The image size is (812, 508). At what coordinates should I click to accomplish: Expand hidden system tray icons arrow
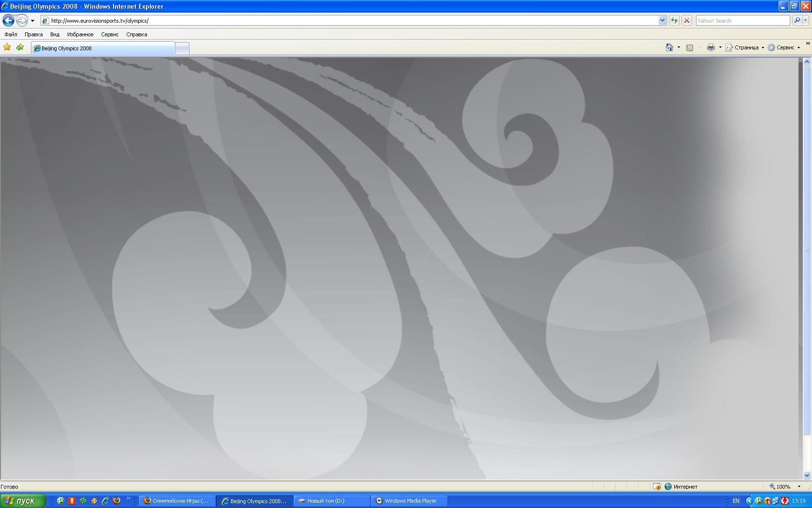[x=749, y=501]
